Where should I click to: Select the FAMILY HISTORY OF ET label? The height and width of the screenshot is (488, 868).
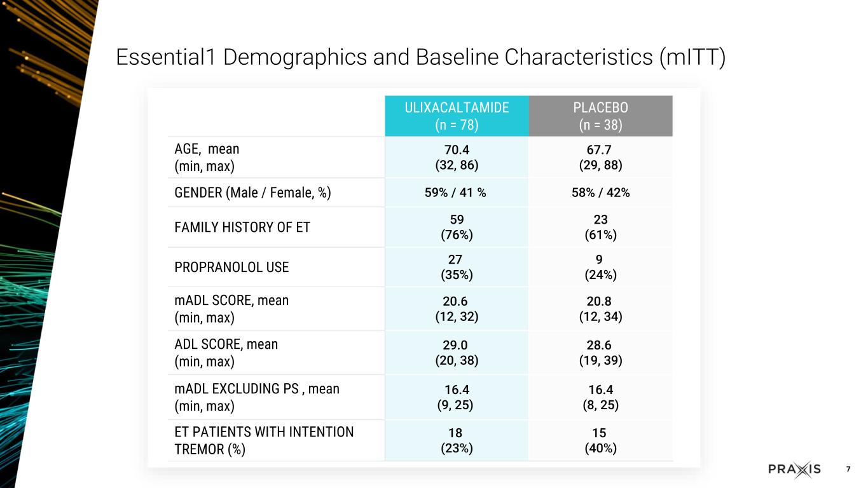tap(242, 227)
